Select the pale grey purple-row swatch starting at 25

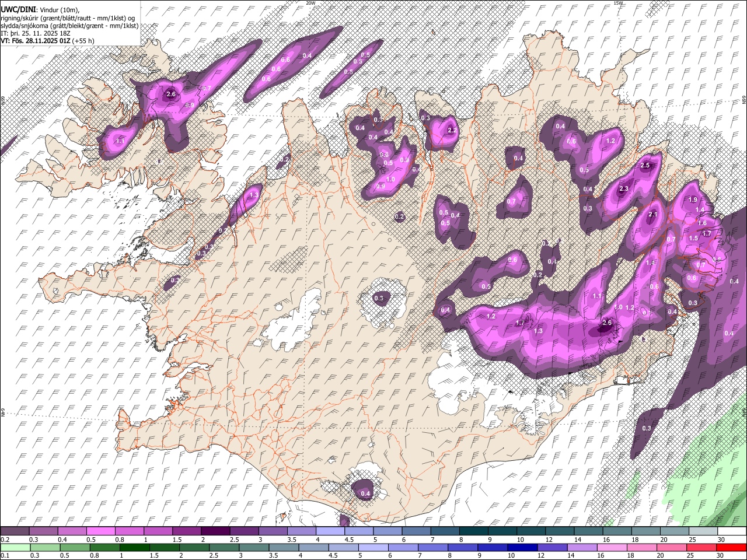(x=703, y=531)
